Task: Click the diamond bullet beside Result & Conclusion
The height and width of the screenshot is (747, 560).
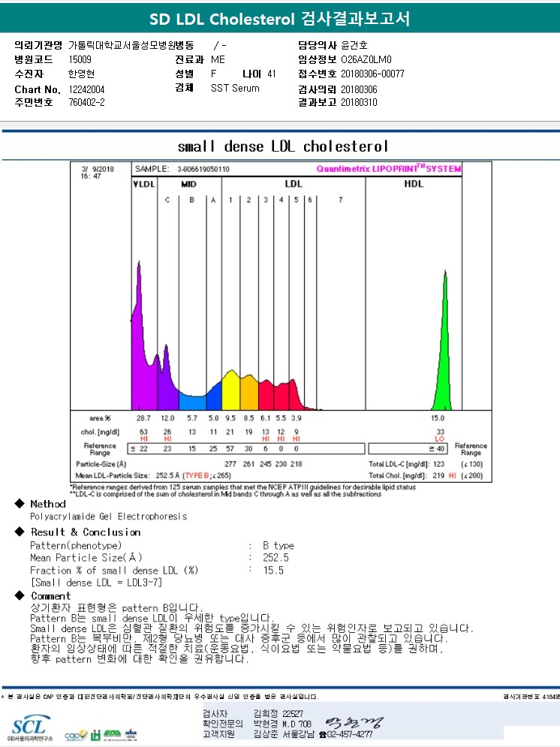Action: point(20,532)
